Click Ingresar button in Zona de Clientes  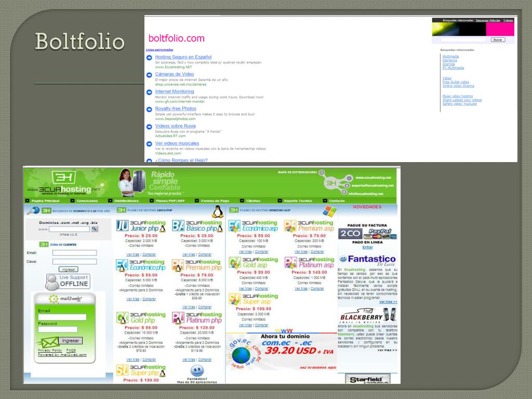[x=69, y=270]
